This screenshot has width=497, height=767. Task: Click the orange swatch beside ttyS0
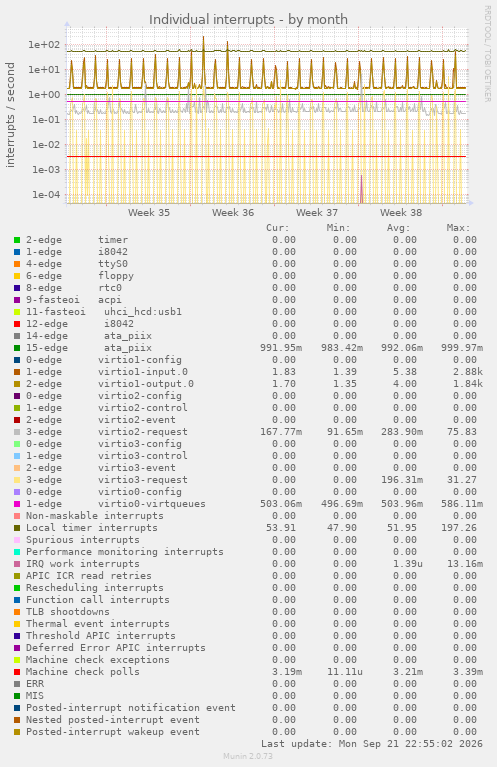tap(17, 264)
